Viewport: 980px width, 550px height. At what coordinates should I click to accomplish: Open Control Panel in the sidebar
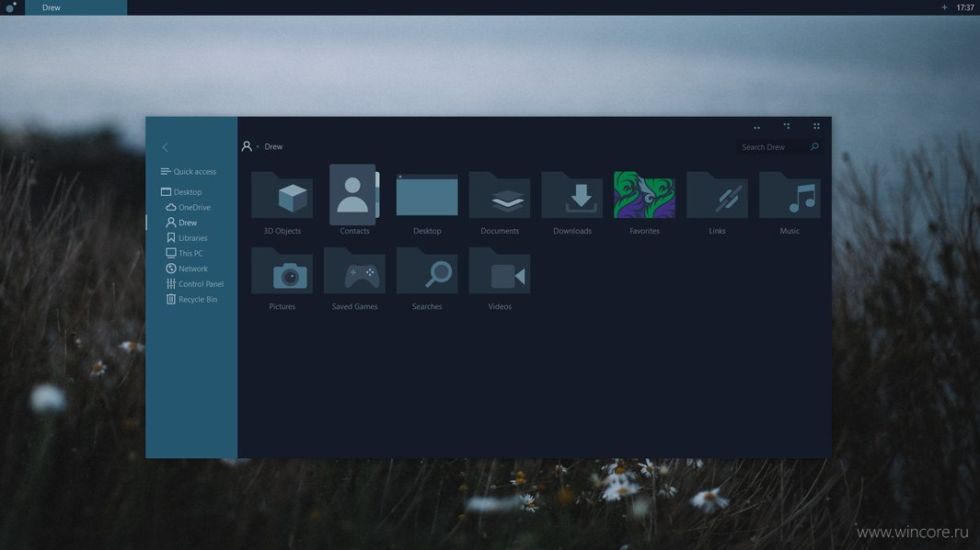click(x=194, y=284)
